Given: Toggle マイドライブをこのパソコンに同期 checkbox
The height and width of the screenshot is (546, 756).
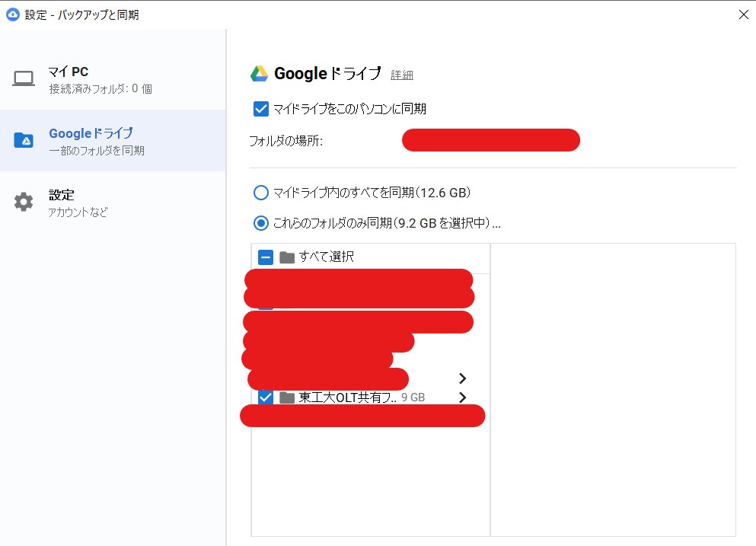Looking at the screenshot, I should pos(261,109).
